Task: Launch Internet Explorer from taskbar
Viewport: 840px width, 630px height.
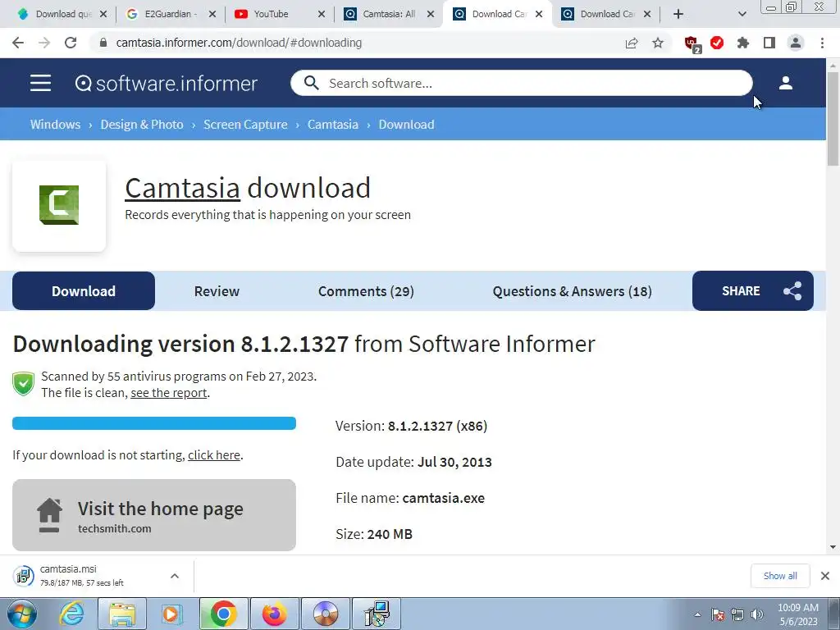Action: tap(72, 614)
